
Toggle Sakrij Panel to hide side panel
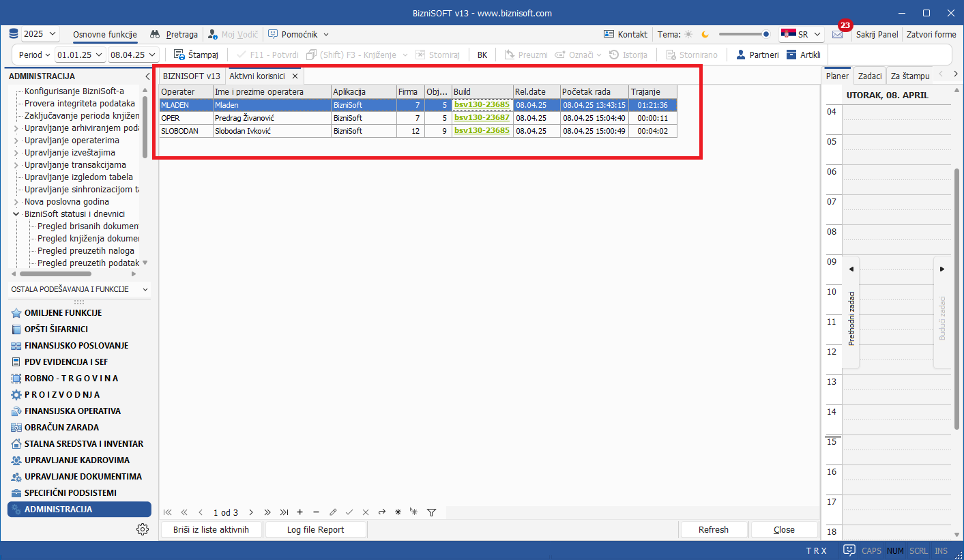click(x=877, y=34)
